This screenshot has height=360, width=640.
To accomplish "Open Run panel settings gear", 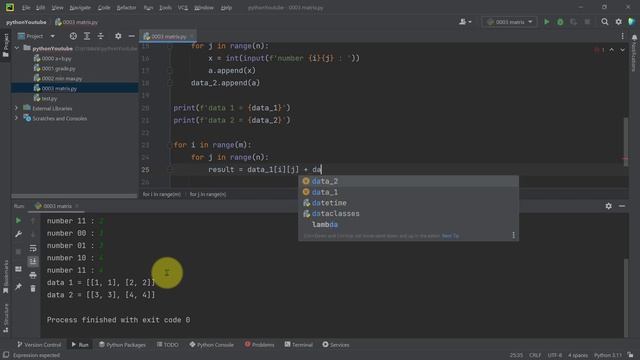I will click(x=609, y=206).
